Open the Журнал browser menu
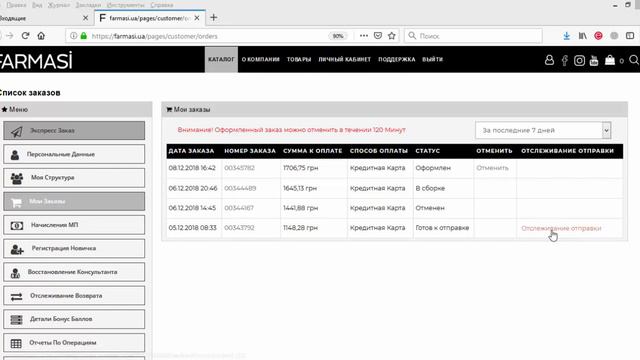The image size is (640, 360). (58, 5)
